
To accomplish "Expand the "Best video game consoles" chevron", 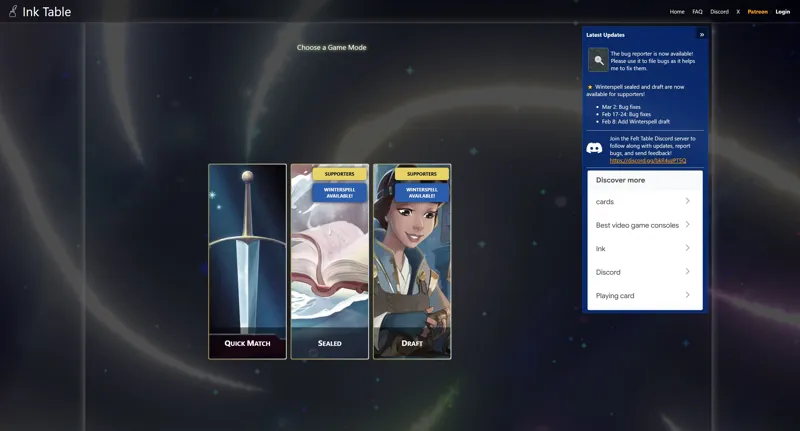I will point(687,225).
